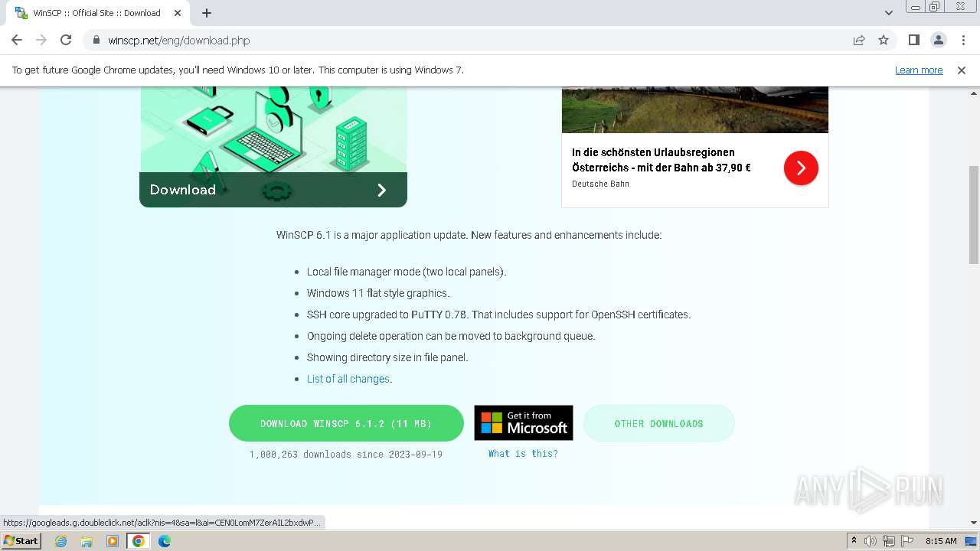Click scrollbar down arrow
This screenshot has height=551, width=980.
click(x=974, y=523)
